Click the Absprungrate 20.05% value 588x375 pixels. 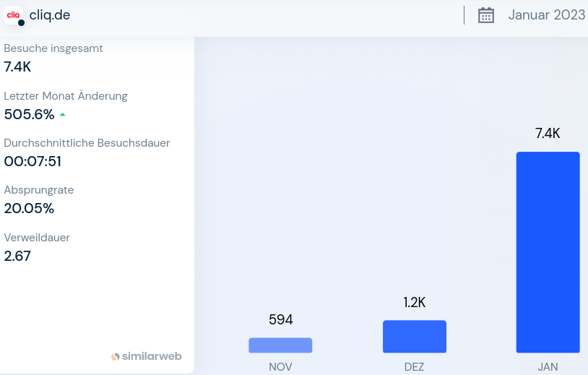[29, 209]
